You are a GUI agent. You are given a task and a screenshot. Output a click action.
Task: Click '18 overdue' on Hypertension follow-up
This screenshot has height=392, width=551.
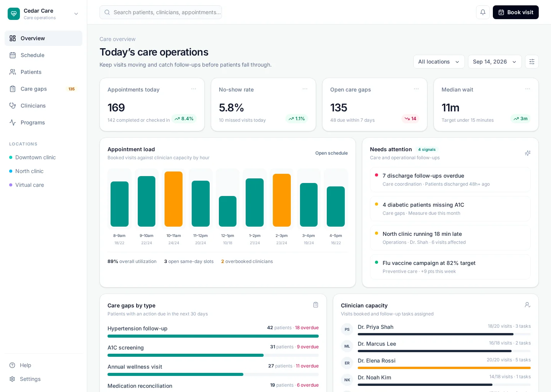pos(307,328)
